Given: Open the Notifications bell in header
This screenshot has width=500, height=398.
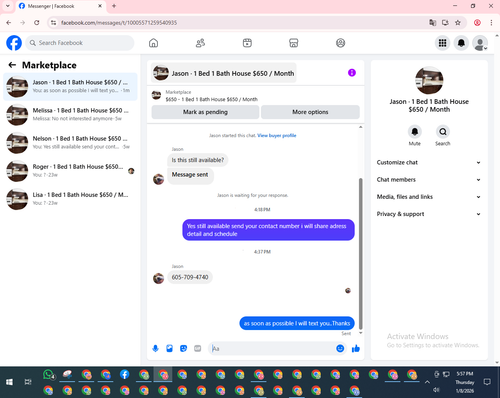Looking at the screenshot, I should coord(461,43).
